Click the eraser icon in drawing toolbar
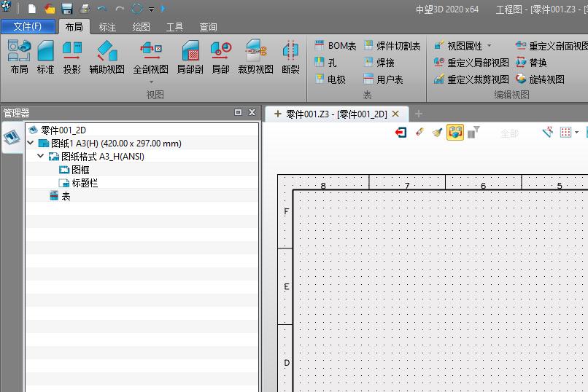588x392 pixels. tap(419, 132)
